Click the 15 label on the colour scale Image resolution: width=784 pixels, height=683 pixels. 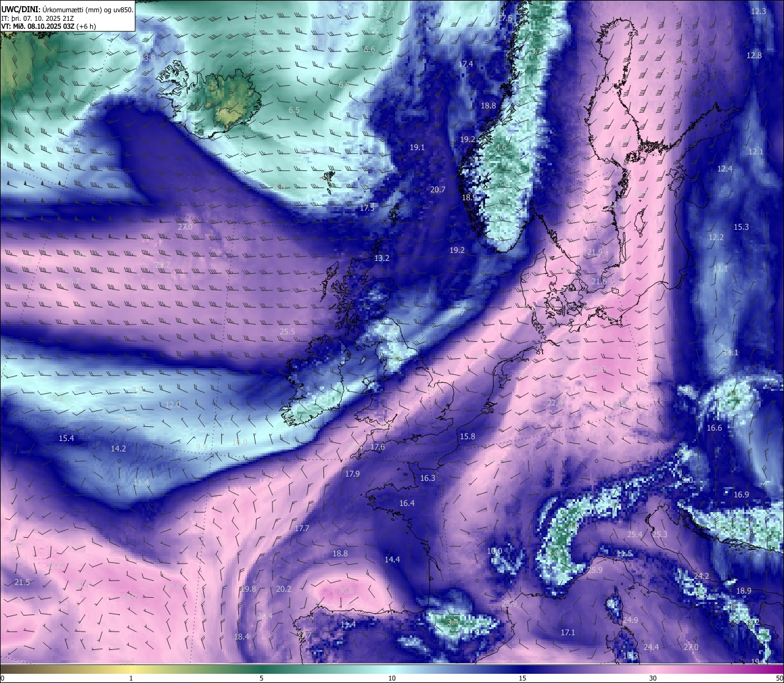tap(522, 678)
